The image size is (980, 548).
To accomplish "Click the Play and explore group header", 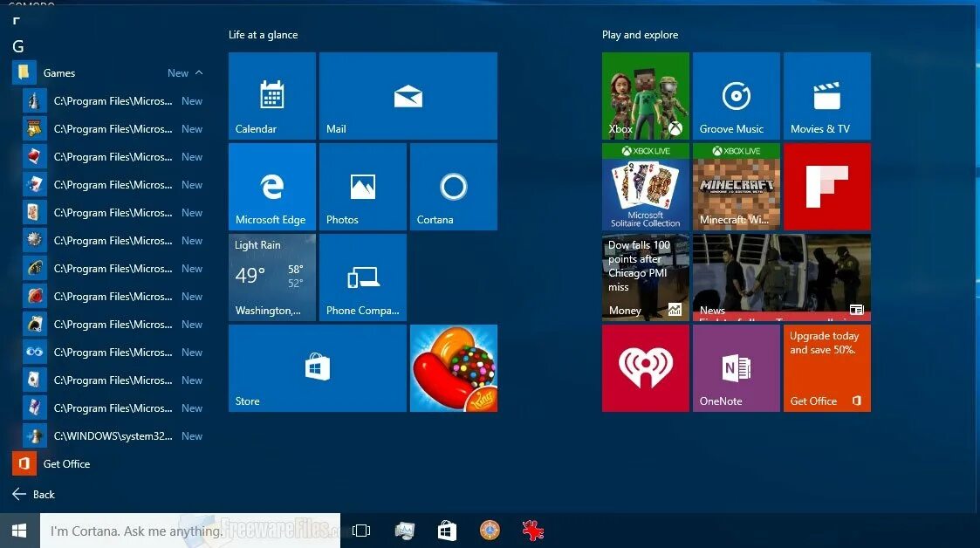I will 640,35.
